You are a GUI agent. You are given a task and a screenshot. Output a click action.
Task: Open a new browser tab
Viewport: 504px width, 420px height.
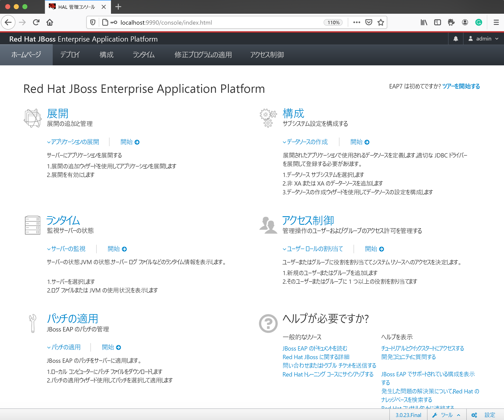point(118,7)
